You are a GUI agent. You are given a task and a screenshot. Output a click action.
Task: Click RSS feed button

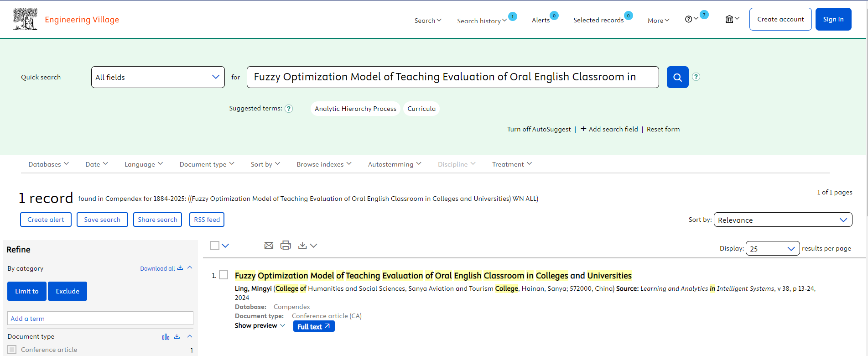pyautogui.click(x=207, y=220)
